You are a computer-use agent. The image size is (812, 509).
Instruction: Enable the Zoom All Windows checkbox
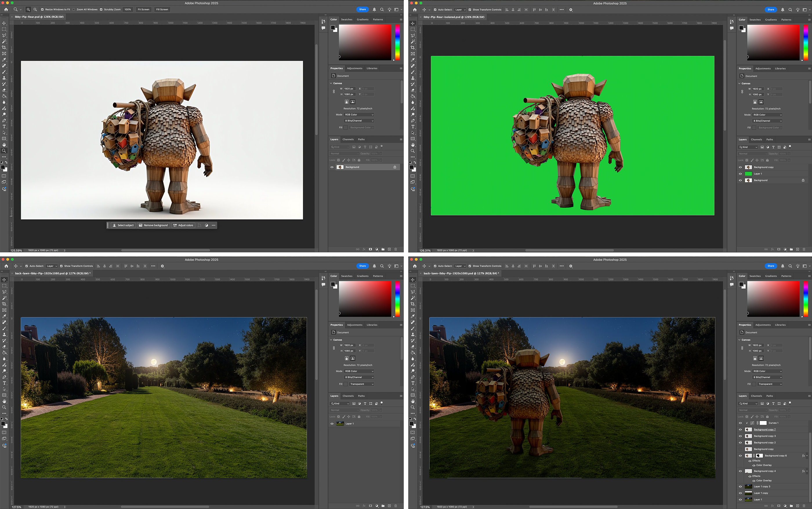coord(74,10)
